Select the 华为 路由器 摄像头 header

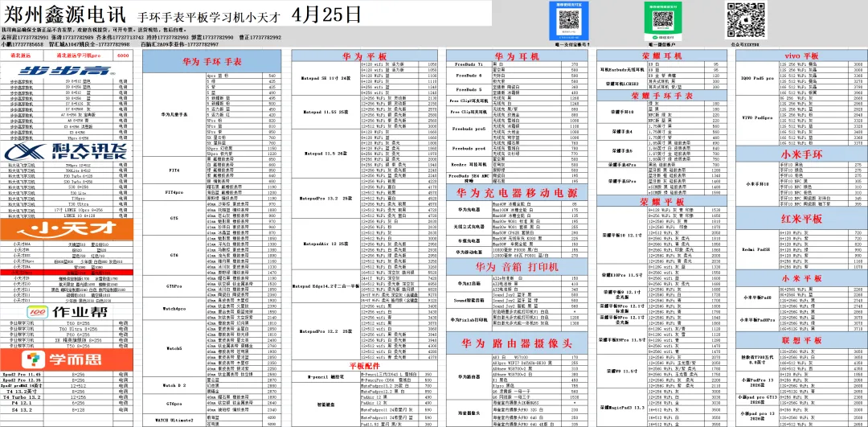(517, 344)
